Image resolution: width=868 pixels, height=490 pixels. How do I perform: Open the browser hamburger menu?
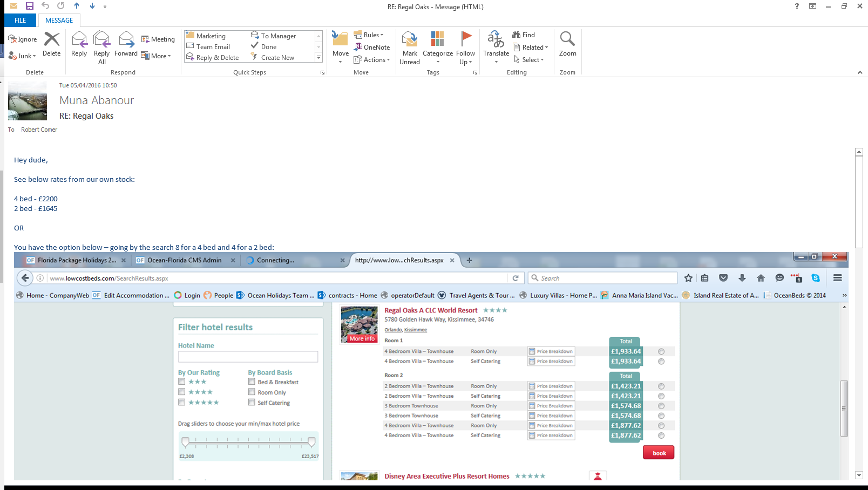(838, 278)
